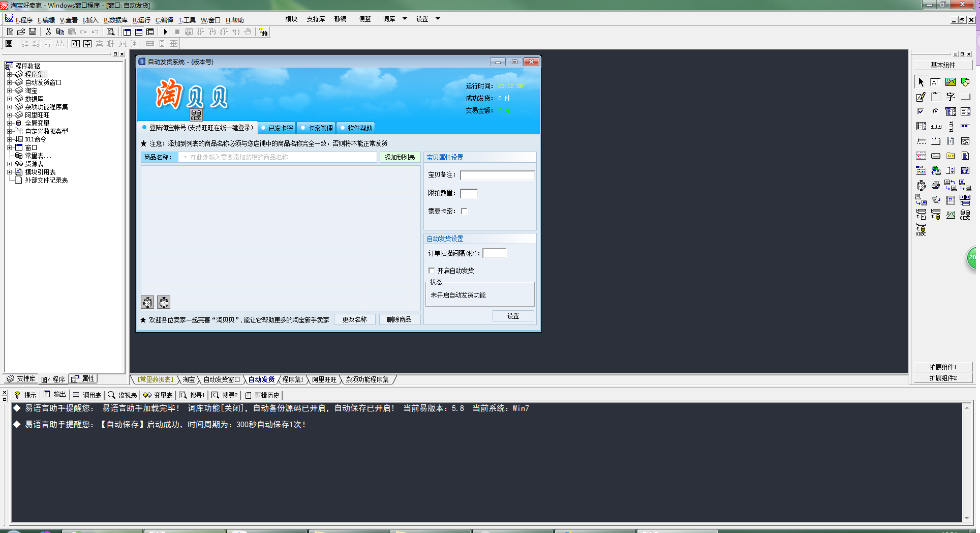This screenshot has height=533, width=980.
Task: Click the 宝贝备注 input field
Action: pos(497,175)
